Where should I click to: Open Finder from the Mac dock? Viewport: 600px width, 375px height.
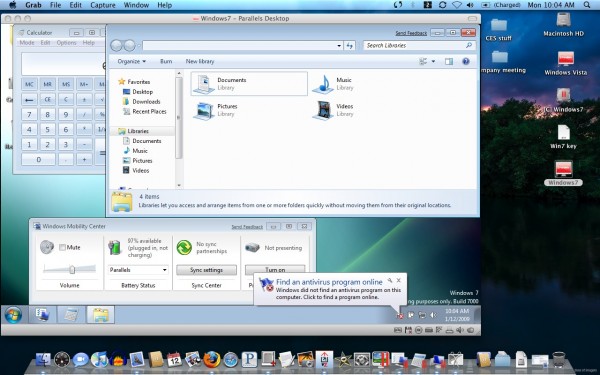click(43, 360)
